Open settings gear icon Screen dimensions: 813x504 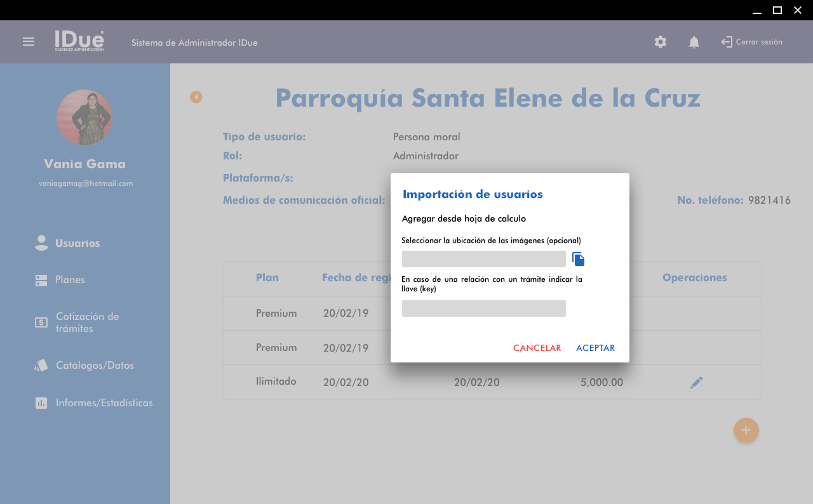[x=661, y=42]
